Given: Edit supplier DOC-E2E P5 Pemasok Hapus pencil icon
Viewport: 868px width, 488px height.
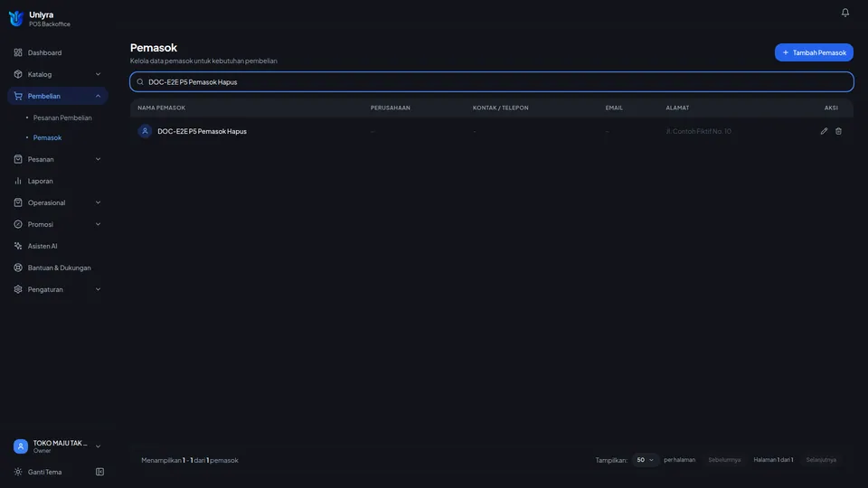Looking at the screenshot, I should [x=824, y=131].
